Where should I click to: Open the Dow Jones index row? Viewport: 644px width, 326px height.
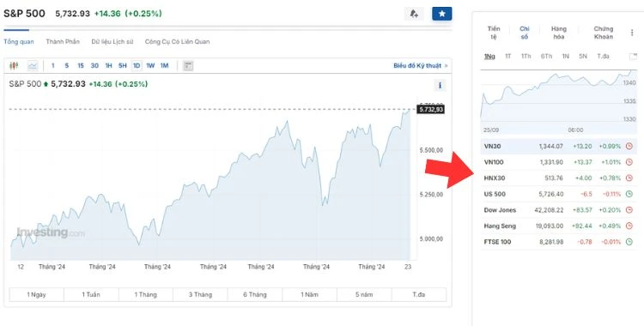[x=559, y=210]
